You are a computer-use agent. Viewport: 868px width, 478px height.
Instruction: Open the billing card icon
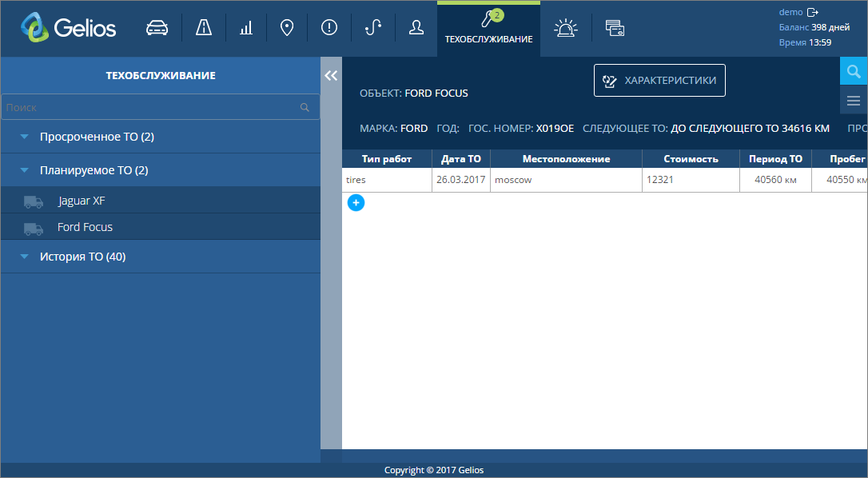[x=615, y=28]
